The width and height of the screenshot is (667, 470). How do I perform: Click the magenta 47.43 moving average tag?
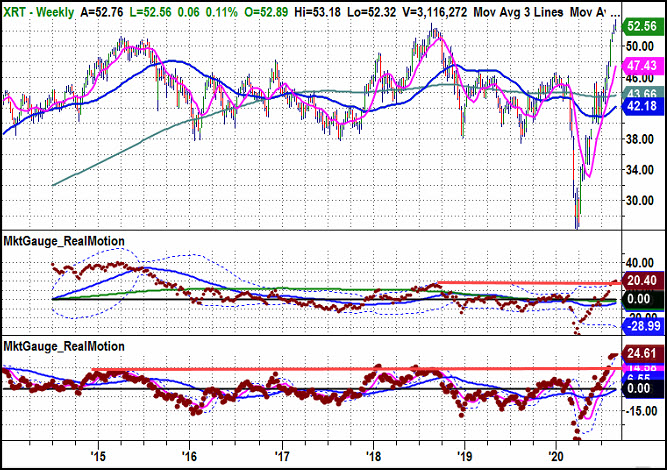click(x=641, y=66)
